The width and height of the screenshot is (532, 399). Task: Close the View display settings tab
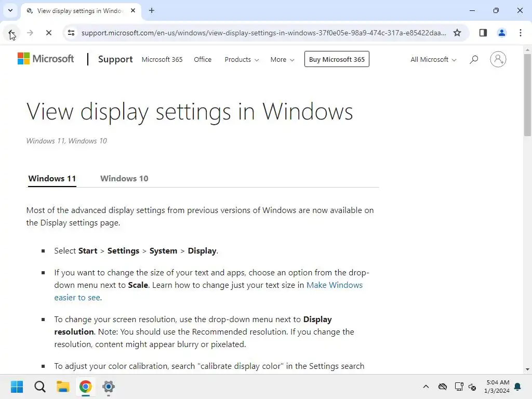pos(133,11)
